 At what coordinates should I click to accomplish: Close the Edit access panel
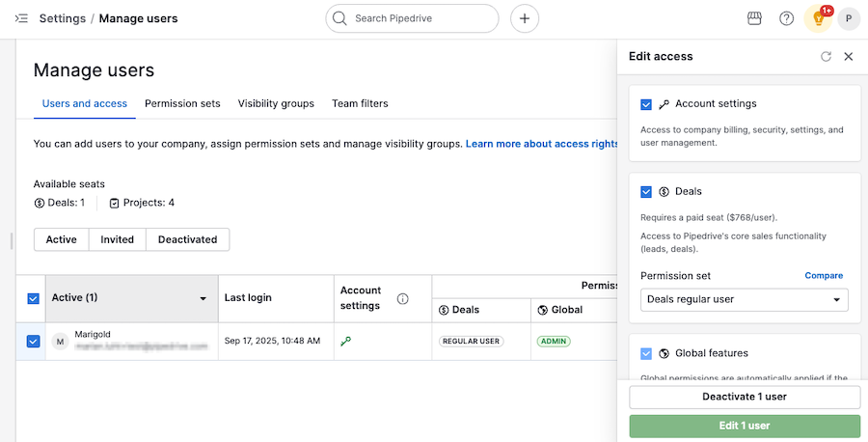pos(849,57)
